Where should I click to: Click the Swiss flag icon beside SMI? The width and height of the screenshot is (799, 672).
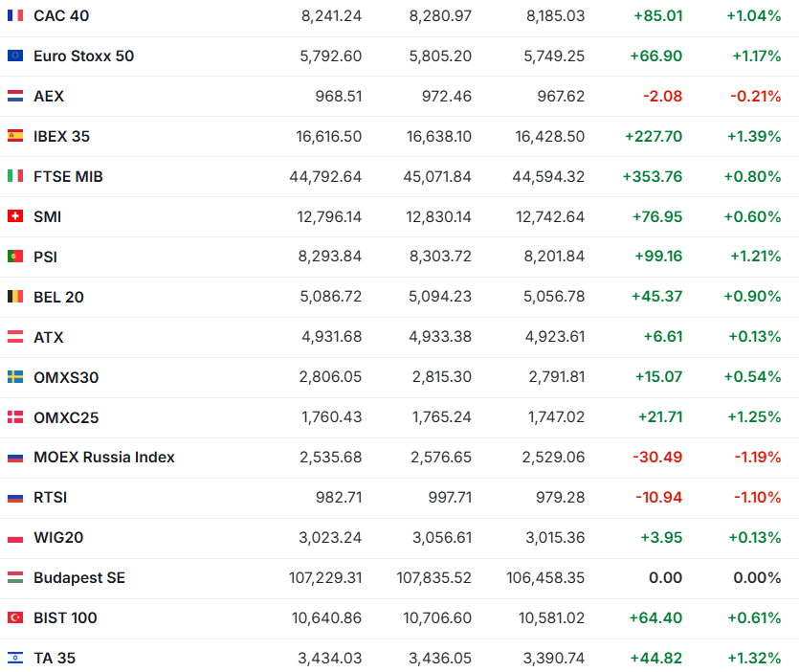tap(15, 217)
